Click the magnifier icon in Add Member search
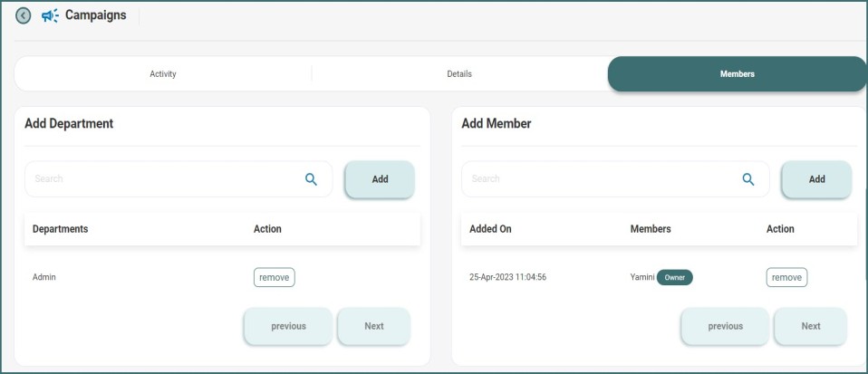 (747, 179)
